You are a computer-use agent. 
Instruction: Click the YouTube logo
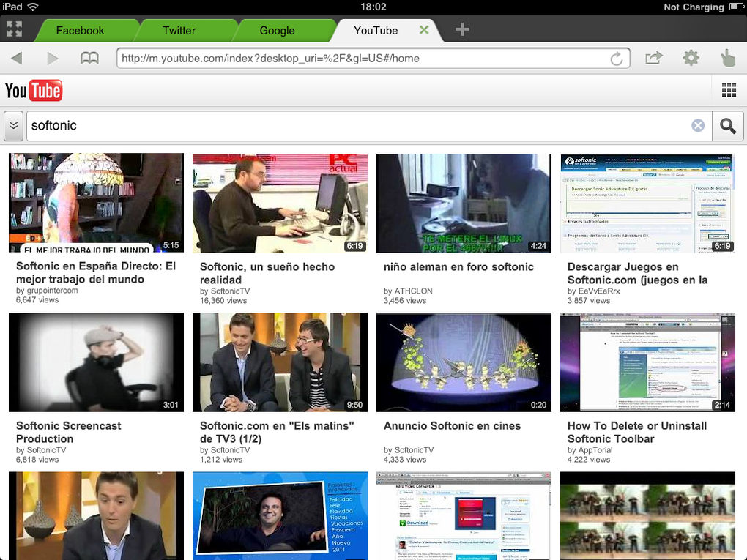pos(34,91)
